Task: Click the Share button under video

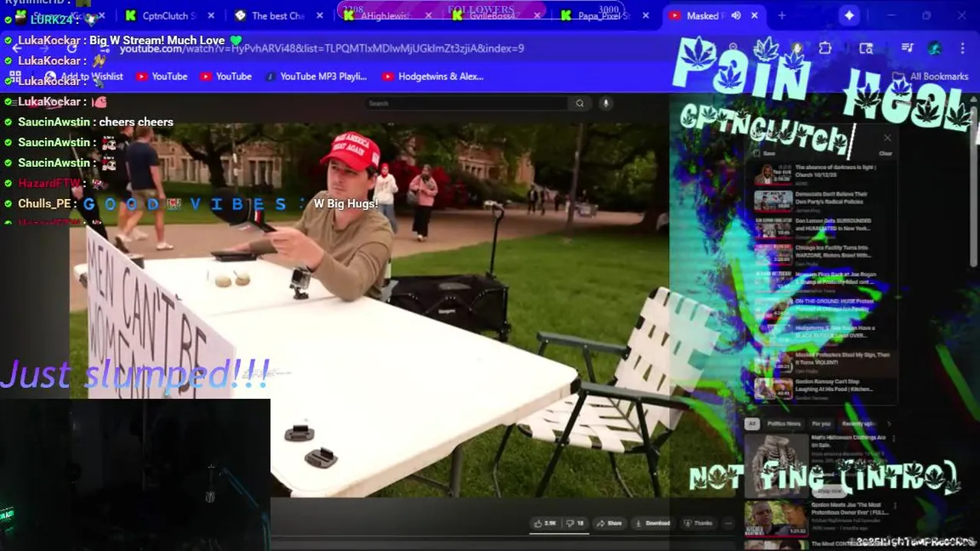Action: [610, 523]
